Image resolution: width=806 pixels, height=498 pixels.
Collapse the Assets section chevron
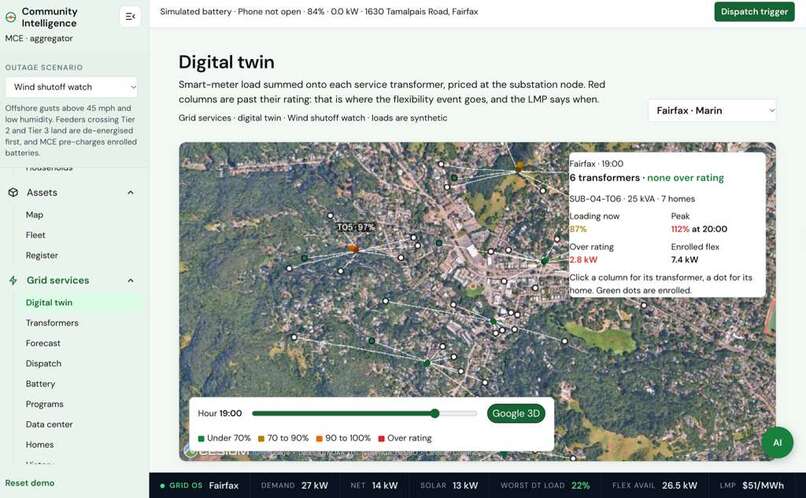131,193
